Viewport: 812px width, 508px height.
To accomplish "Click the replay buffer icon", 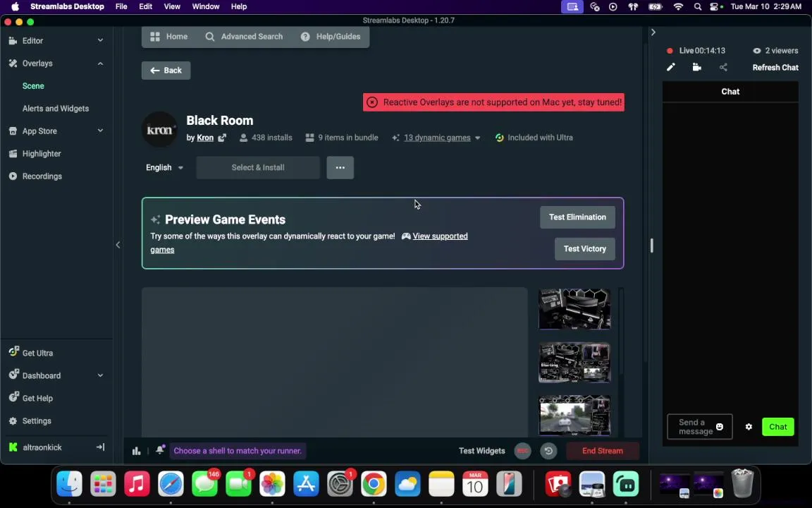I will (x=548, y=450).
